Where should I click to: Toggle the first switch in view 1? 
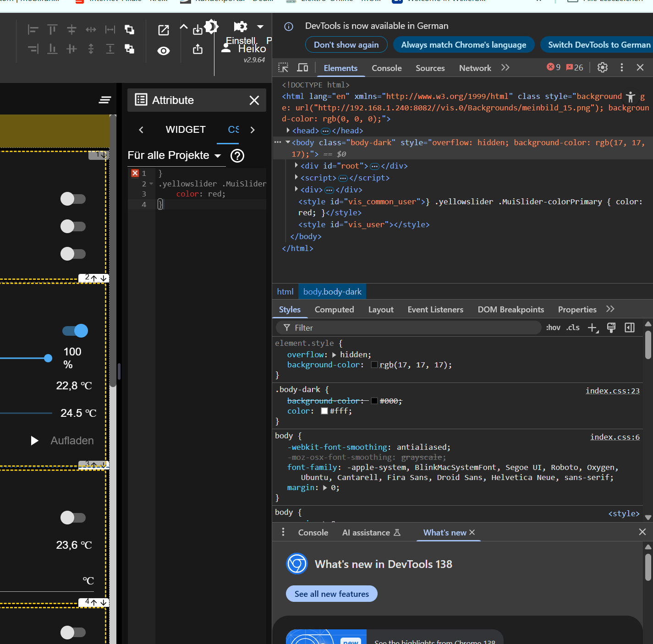[73, 199]
